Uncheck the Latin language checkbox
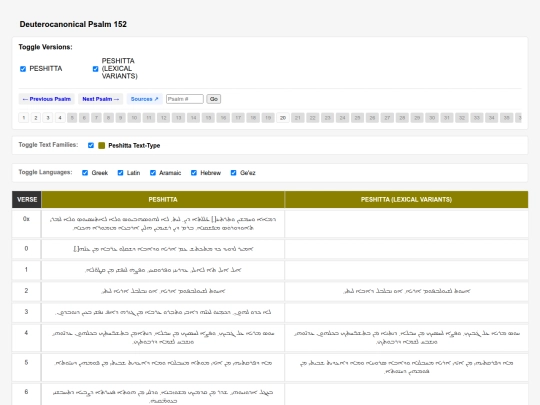This screenshot has width=540, height=405. click(x=120, y=173)
